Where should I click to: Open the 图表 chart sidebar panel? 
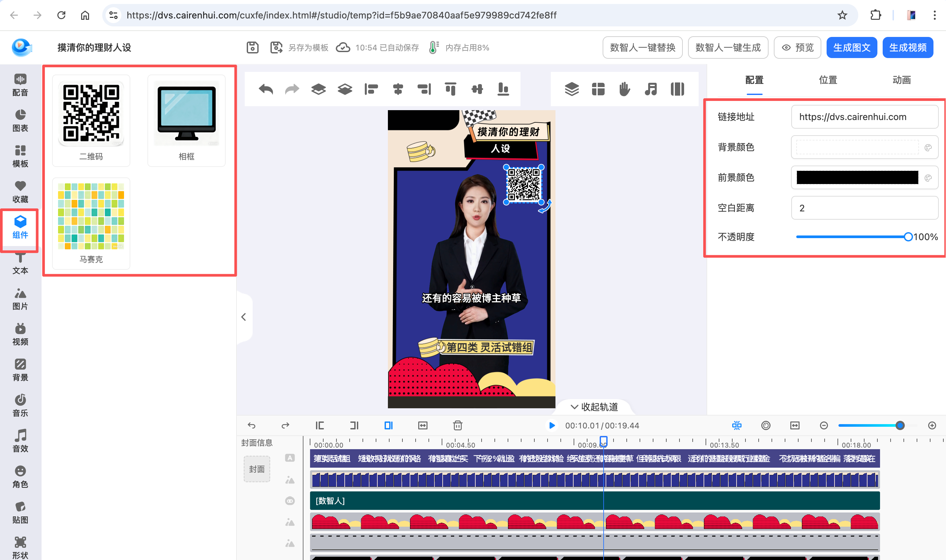point(20,120)
